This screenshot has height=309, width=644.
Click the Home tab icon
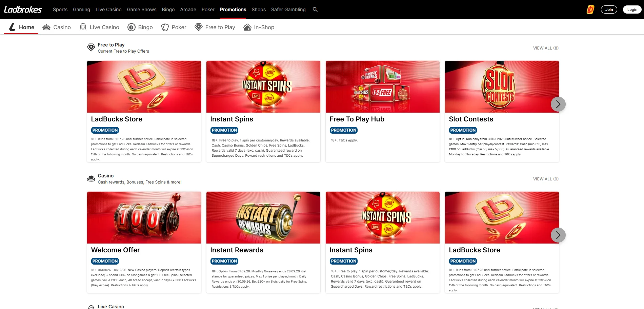pos(12,27)
